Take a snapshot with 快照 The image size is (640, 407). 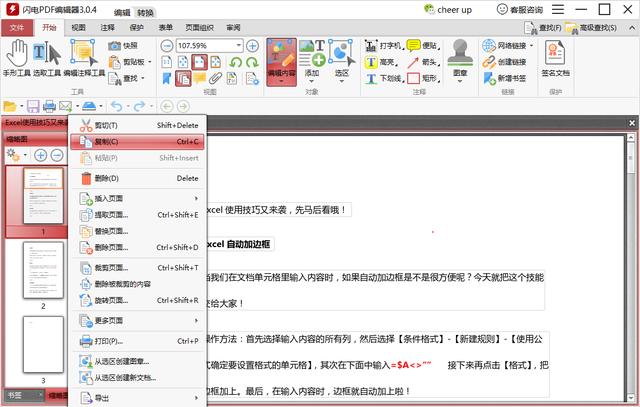pos(123,46)
